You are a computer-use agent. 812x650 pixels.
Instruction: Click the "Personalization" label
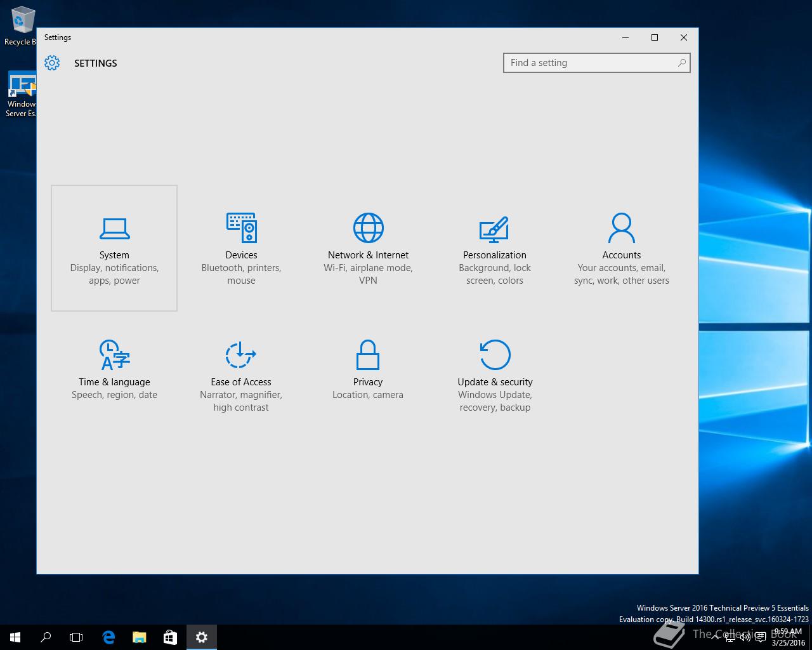[495, 255]
